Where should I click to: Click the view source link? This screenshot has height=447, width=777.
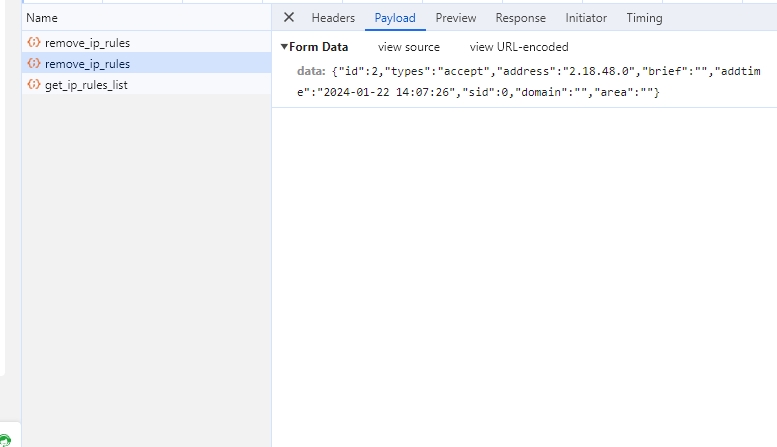(x=409, y=47)
